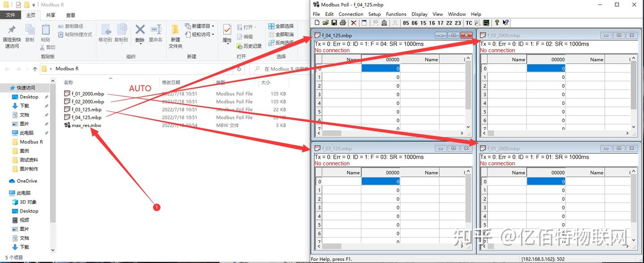Click the Disconnect red X toolbar icon
Viewport: 644px width, 263px height.
coord(354,23)
